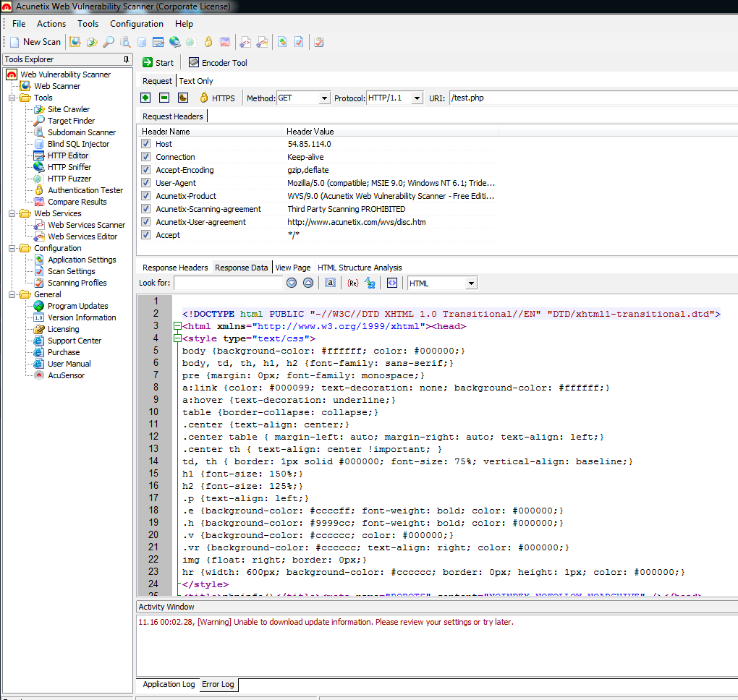Click the find next down-arrow icon
Image resolution: width=738 pixels, height=700 pixels.
(292, 283)
